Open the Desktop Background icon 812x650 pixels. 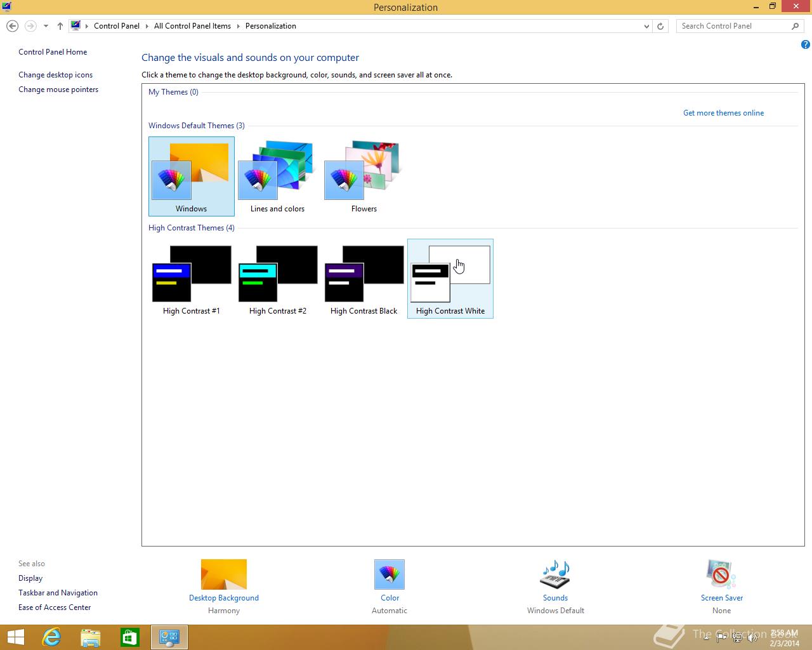coord(224,574)
